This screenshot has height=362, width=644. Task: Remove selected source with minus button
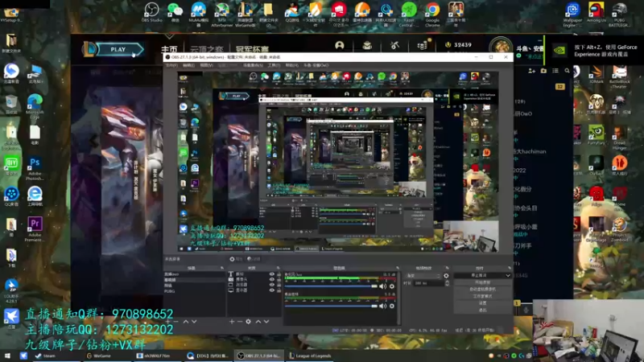click(x=240, y=321)
